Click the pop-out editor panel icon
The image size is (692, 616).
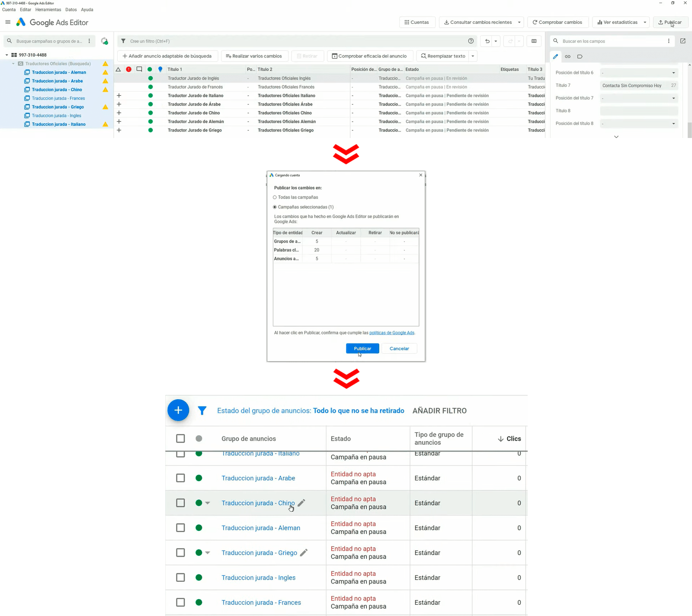point(683,41)
